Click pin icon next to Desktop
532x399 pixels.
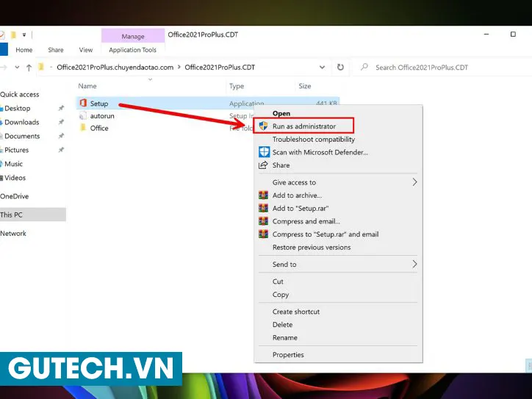[x=61, y=108]
